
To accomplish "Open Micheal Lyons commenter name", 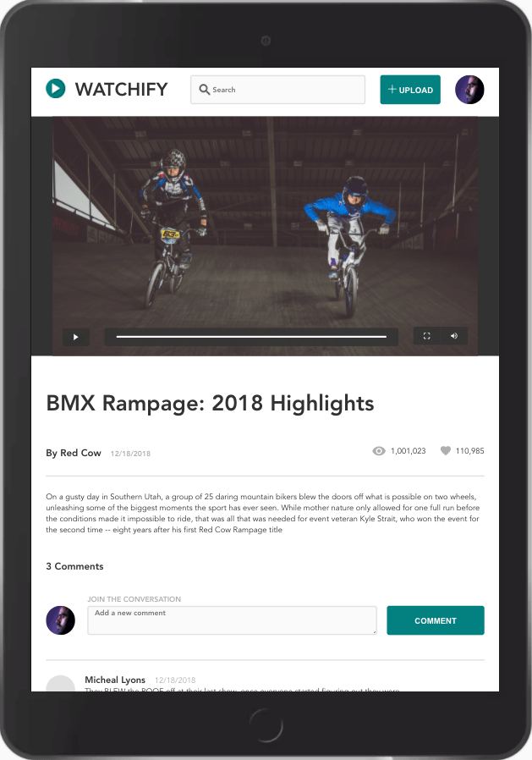I will [x=115, y=680].
